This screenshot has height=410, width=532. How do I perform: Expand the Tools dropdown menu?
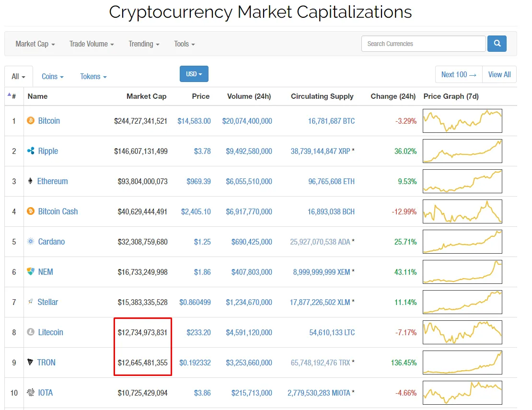[184, 44]
